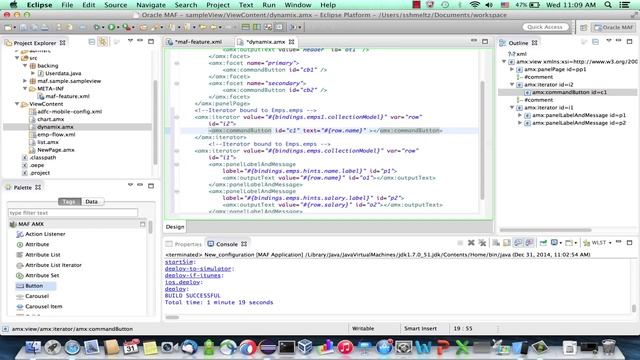Open the Open Console dropdown
Viewport: 640px width, 360px height.
[x=576, y=243]
